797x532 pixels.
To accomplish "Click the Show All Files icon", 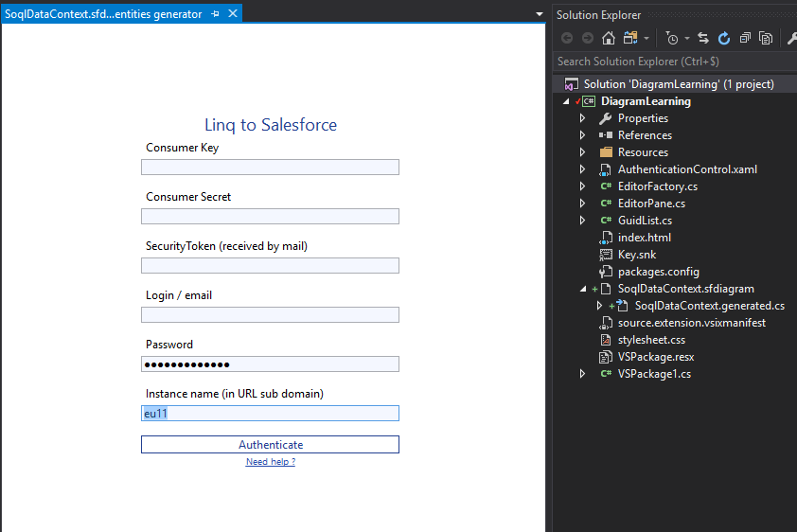I will 766,38.
